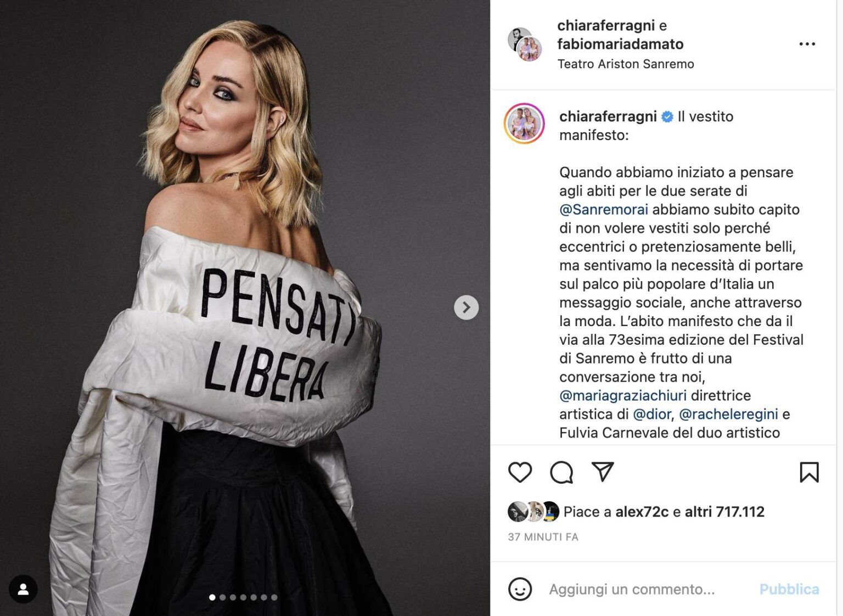
Task: Open the emoji picker smiley icon
Action: click(x=520, y=589)
